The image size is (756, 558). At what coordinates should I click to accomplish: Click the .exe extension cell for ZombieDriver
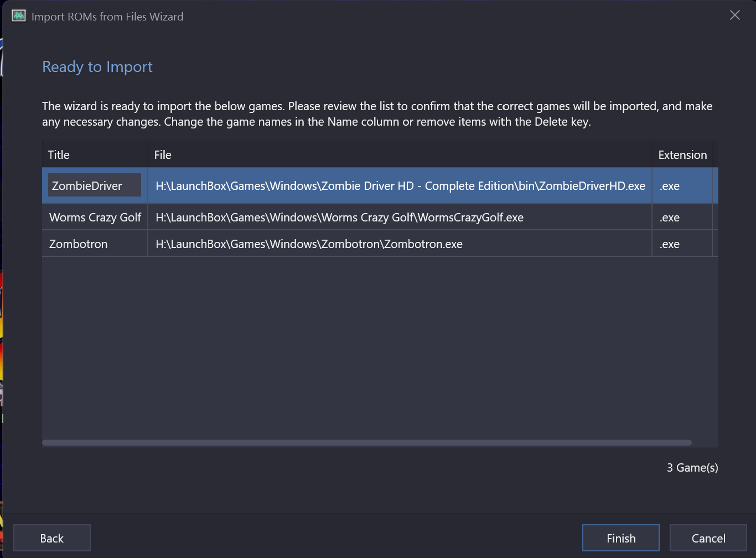click(x=682, y=185)
